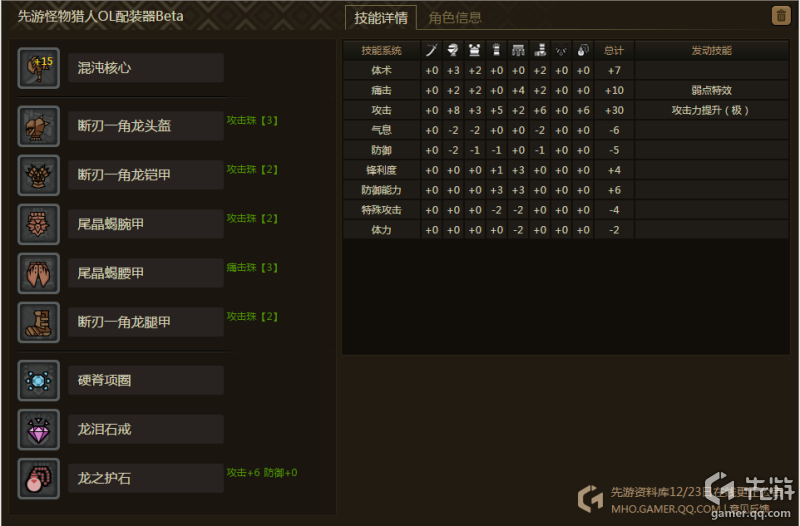The image size is (800, 526).
Task: Select the 攻击 skill row label
Action: tap(382, 110)
